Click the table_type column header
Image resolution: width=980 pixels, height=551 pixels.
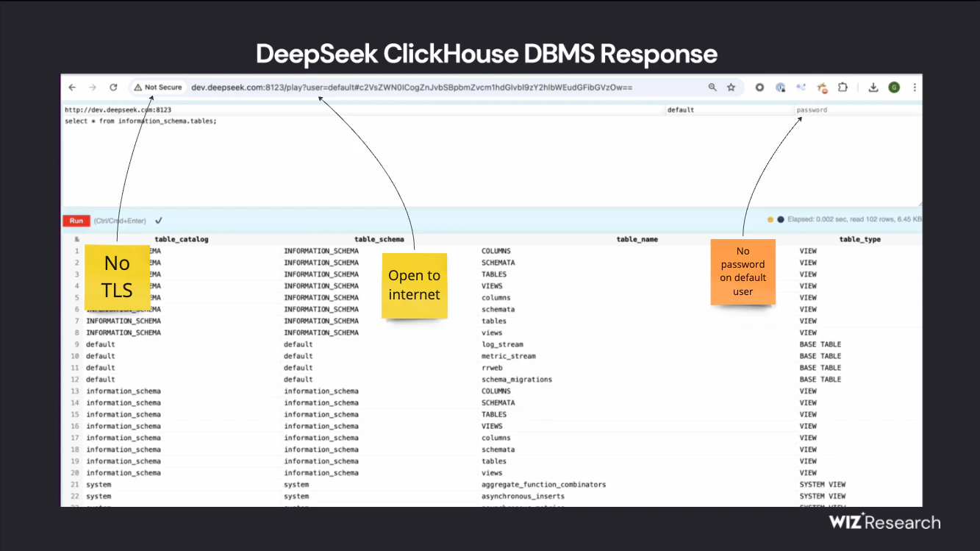point(859,239)
